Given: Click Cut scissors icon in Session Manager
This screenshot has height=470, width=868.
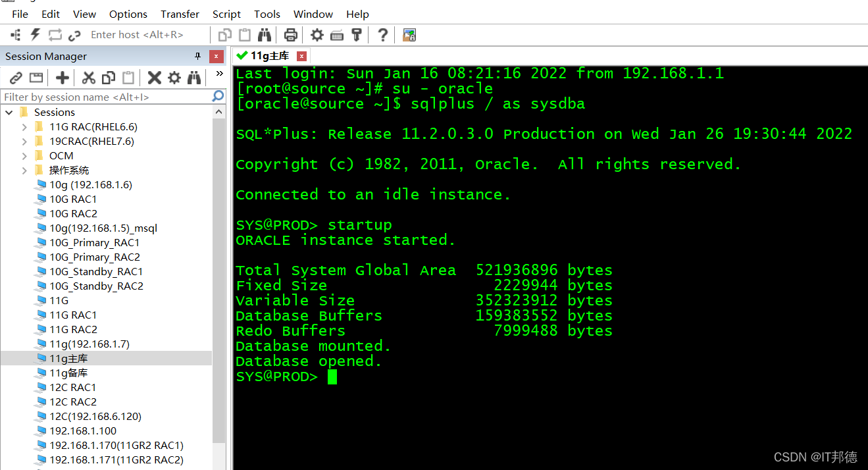Looking at the screenshot, I should (x=89, y=78).
